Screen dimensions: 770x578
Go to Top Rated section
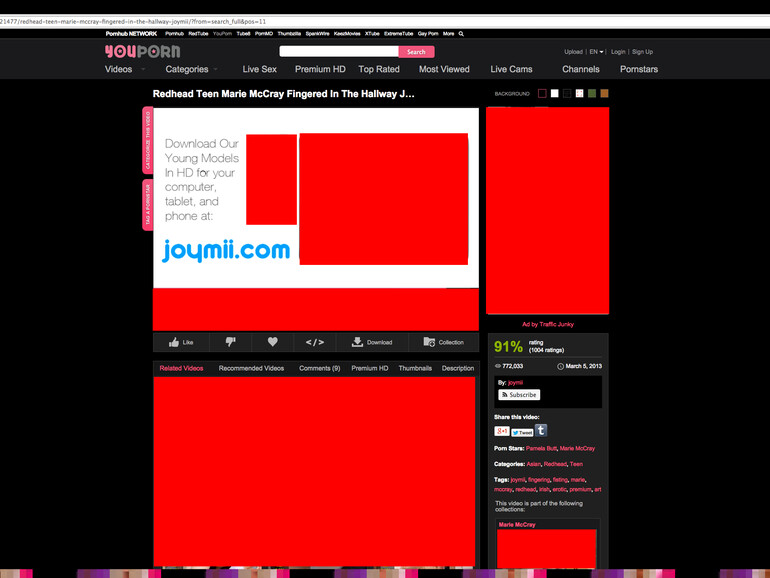tap(379, 69)
